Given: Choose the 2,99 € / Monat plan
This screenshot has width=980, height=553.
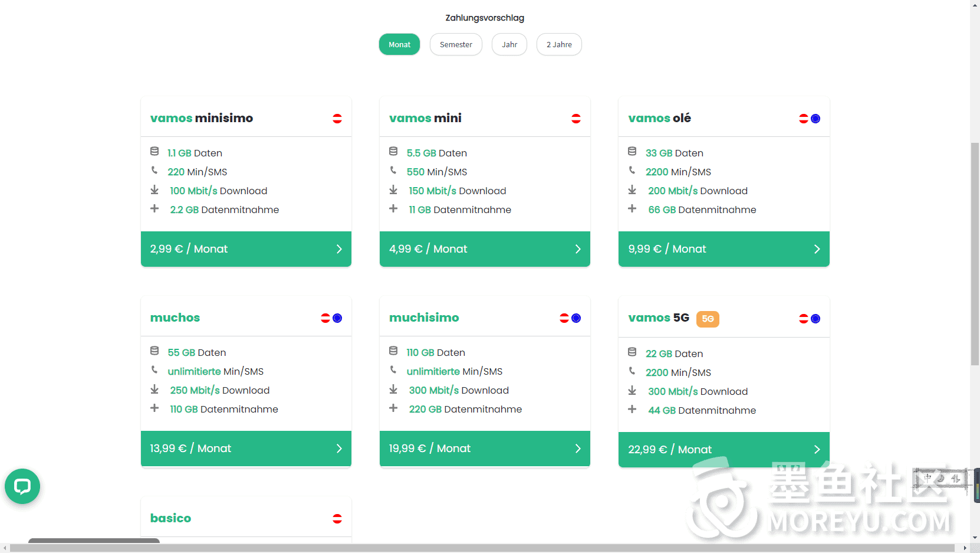Looking at the screenshot, I should pyautogui.click(x=246, y=249).
